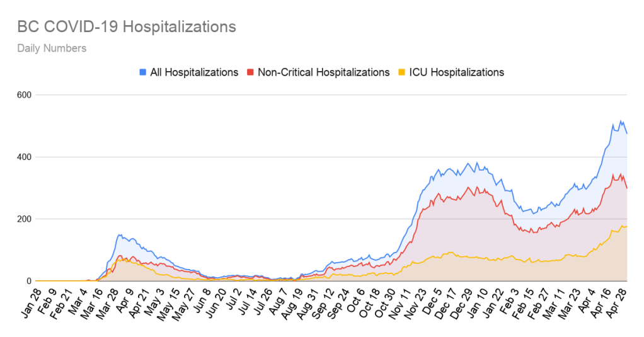The image size is (644, 337).
Task: Click the 0 y-axis label
Action: tap(28, 281)
